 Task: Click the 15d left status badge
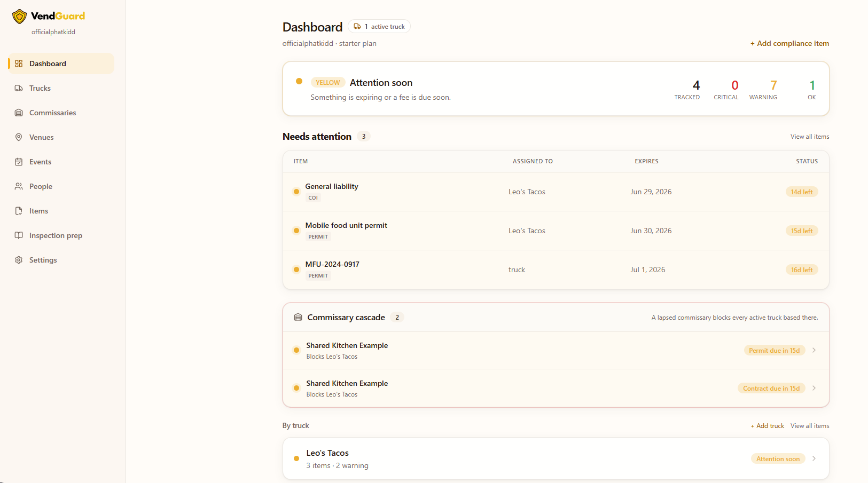coord(802,231)
